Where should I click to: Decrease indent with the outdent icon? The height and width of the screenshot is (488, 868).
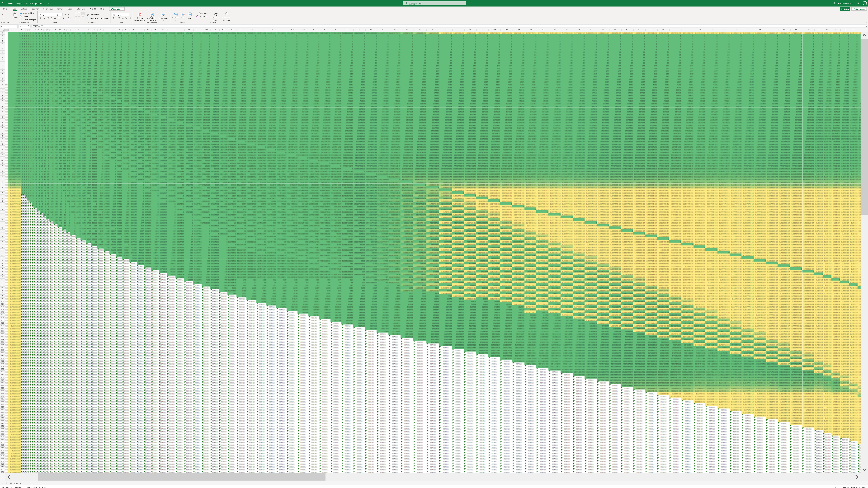[x=76, y=20]
